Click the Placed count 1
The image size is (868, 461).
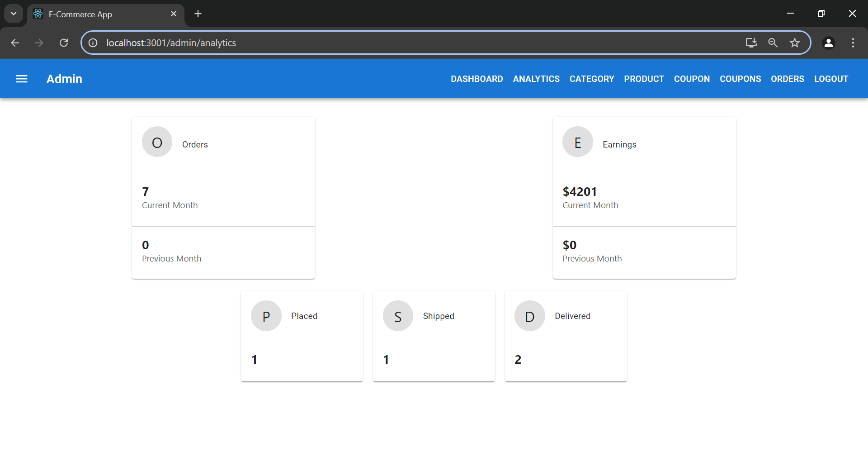(254, 360)
